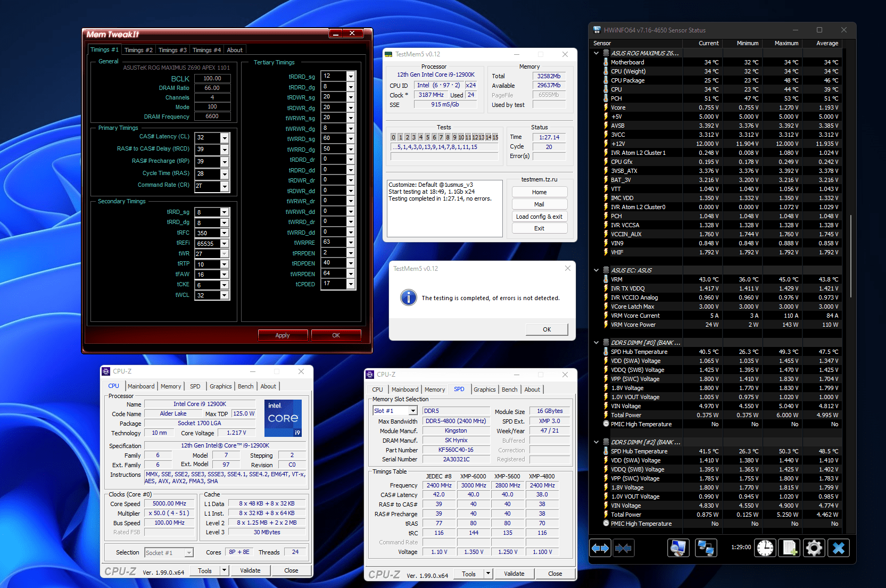Click blue info icon in TestMem5 dialog
886x588 pixels.
pos(409,297)
